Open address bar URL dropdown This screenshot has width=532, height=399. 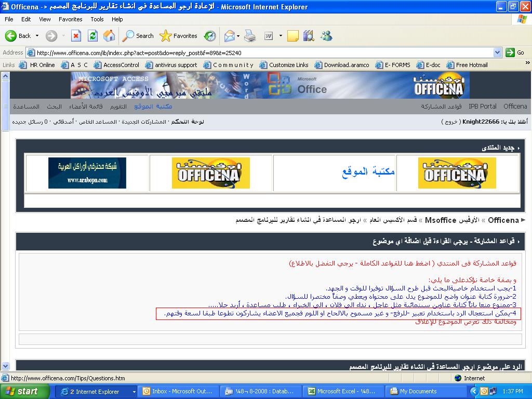(x=497, y=52)
